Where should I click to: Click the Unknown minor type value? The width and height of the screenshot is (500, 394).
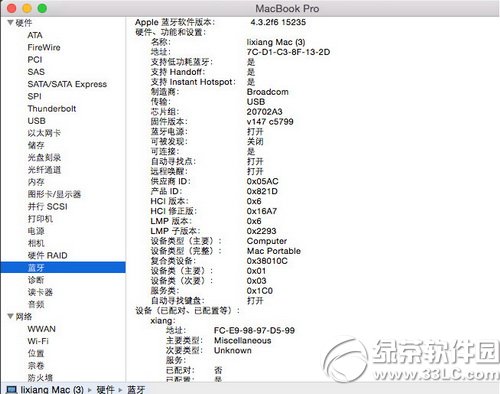(233, 351)
